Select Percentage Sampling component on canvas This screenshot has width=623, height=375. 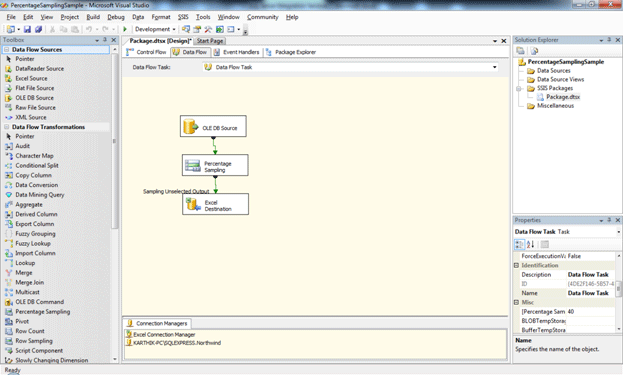click(215, 165)
